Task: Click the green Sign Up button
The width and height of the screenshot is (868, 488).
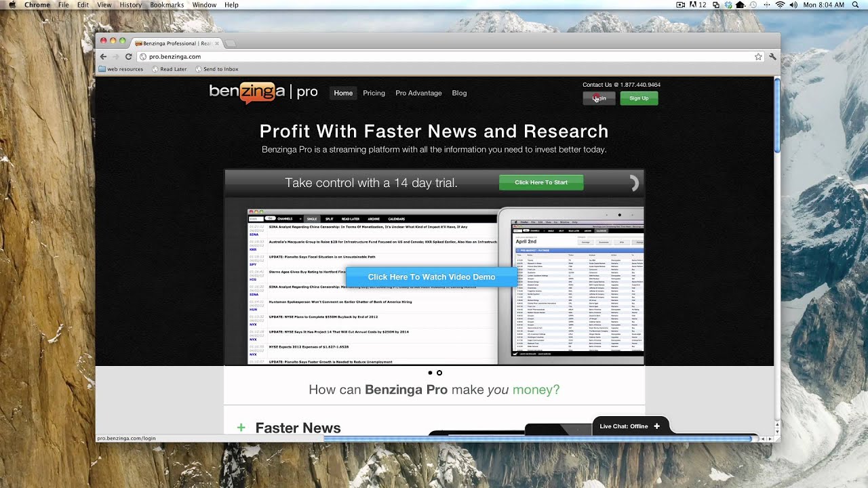Action: pyautogui.click(x=639, y=98)
